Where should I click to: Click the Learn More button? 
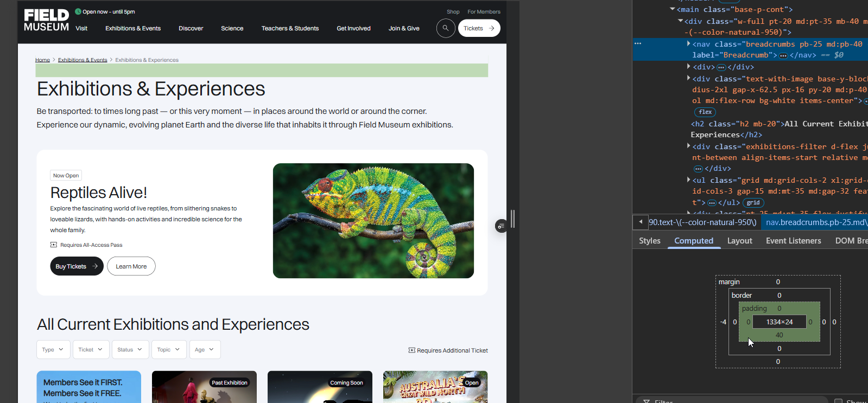131,266
